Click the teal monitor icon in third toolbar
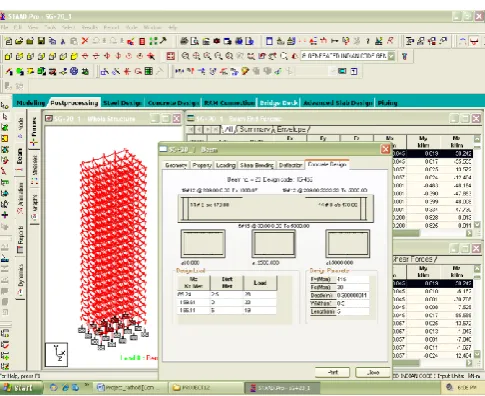 342,71
